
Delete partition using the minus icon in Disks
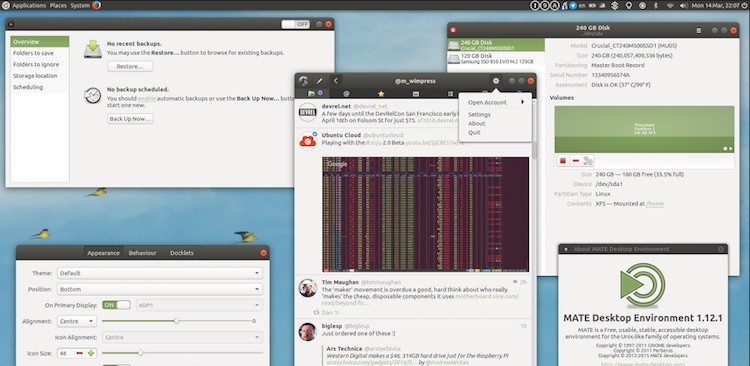[x=575, y=161]
